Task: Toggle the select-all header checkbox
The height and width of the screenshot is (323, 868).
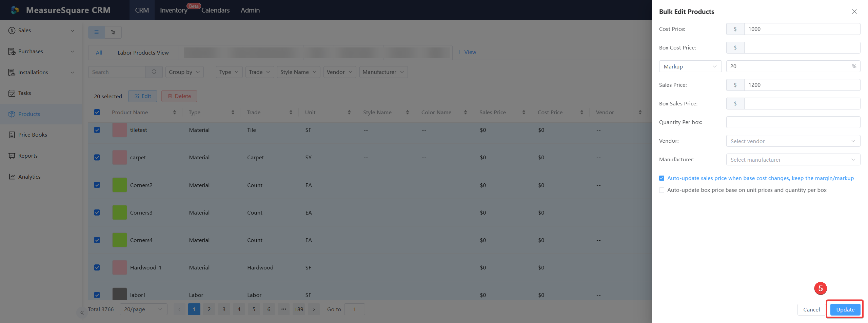Action: coord(97,112)
